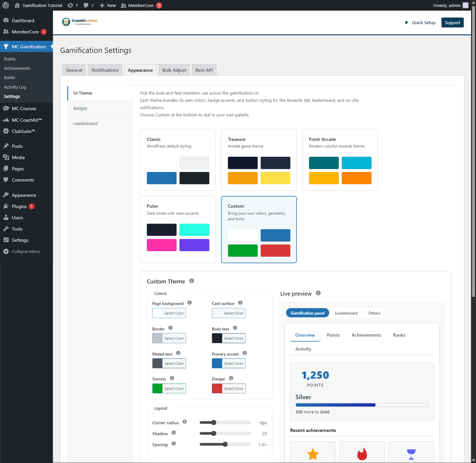Pick Page background color

coord(169,313)
